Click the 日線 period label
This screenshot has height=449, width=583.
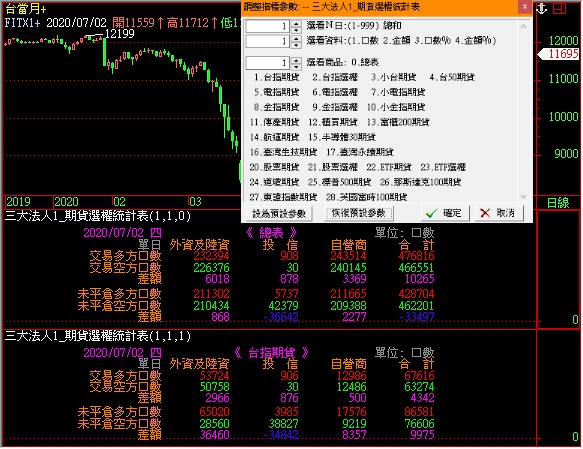pyautogui.click(x=558, y=203)
